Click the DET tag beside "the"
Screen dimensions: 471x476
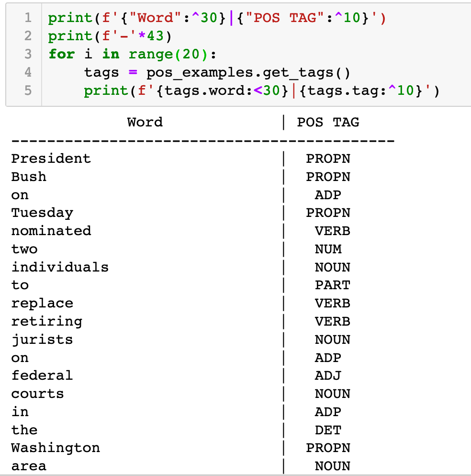point(328,430)
